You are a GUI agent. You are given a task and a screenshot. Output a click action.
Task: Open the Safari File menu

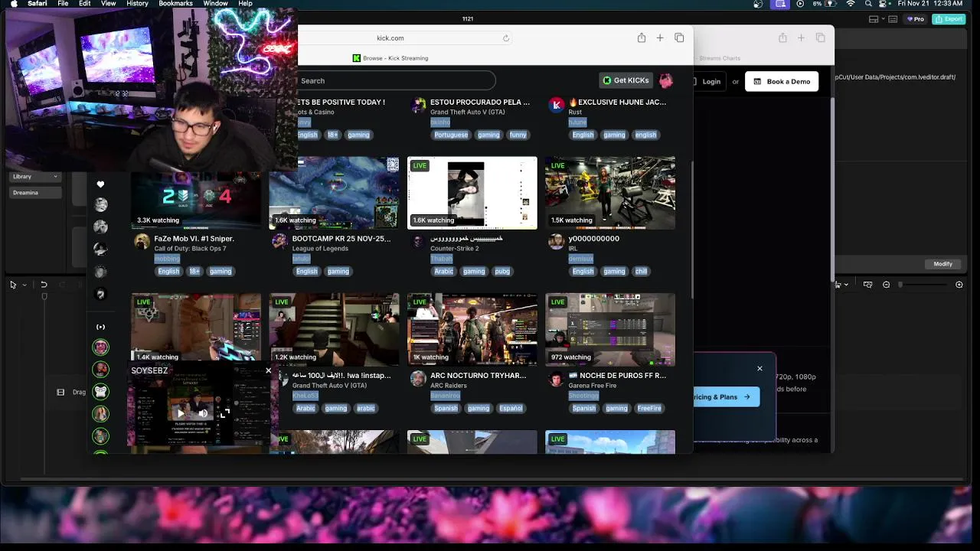point(63,4)
